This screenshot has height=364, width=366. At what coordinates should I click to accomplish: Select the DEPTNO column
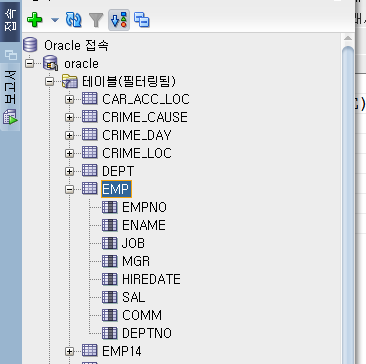tap(147, 333)
